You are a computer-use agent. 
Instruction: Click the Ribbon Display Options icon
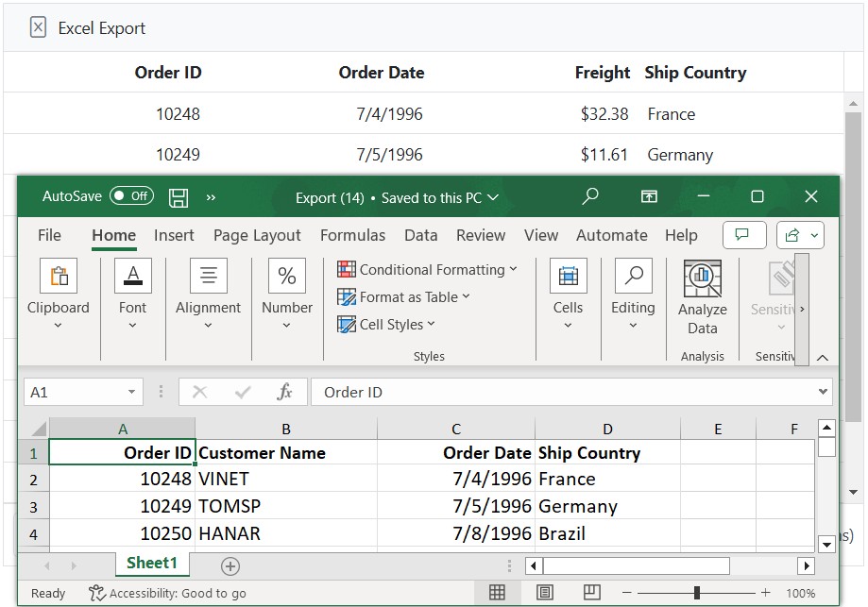point(649,196)
